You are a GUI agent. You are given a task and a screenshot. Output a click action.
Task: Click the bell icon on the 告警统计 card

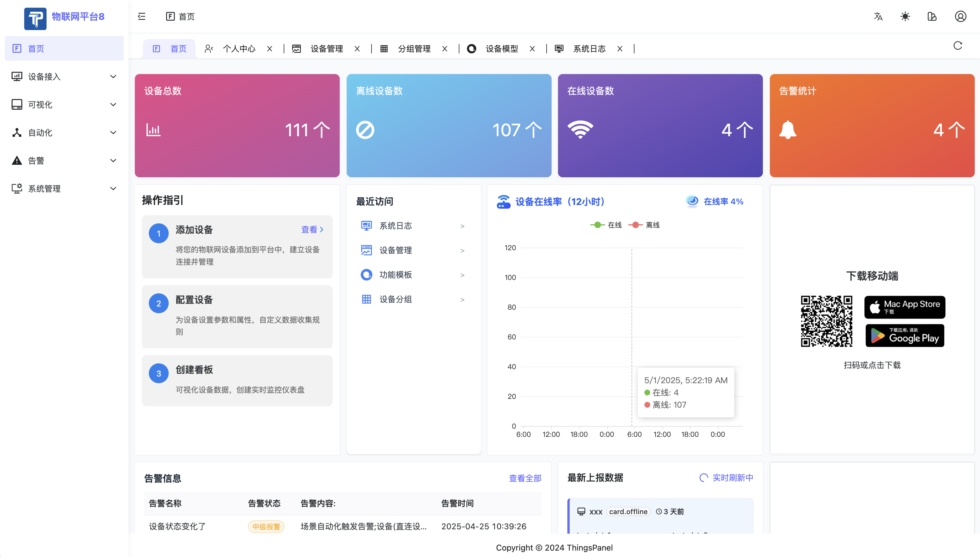point(787,130)
